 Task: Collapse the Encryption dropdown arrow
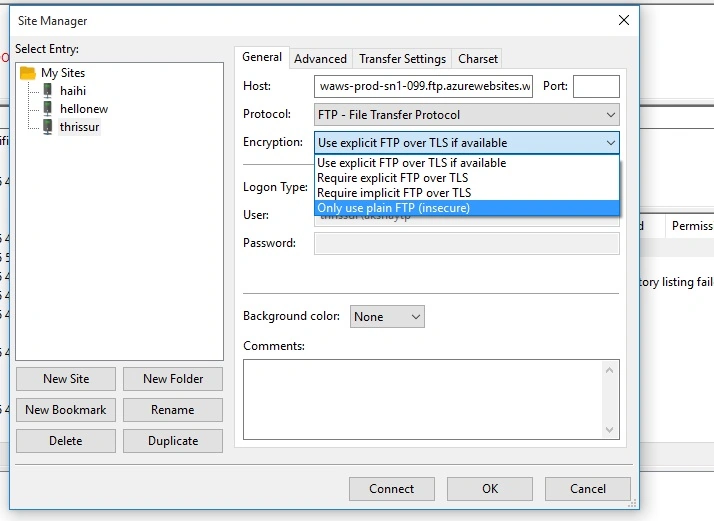611,143
